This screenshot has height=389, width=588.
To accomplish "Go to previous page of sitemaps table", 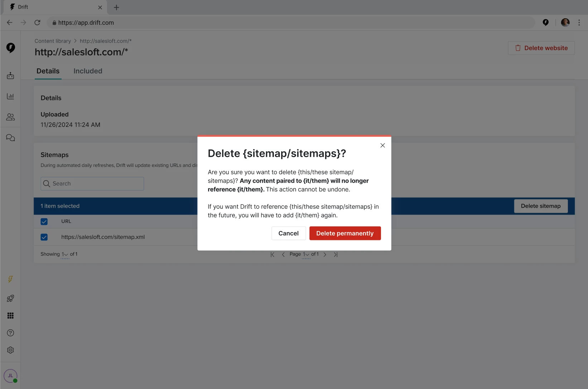I will (x=283, y=255).
